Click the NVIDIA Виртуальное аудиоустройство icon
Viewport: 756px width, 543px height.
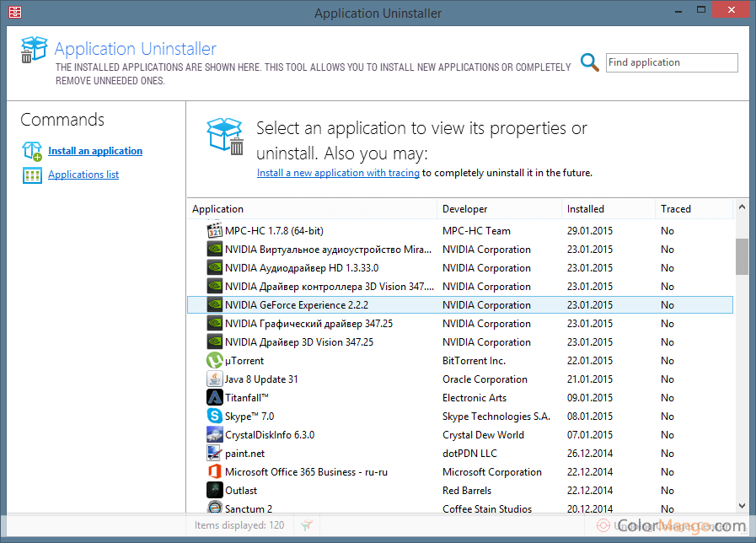pyautogui.click(x=215, y=249)
